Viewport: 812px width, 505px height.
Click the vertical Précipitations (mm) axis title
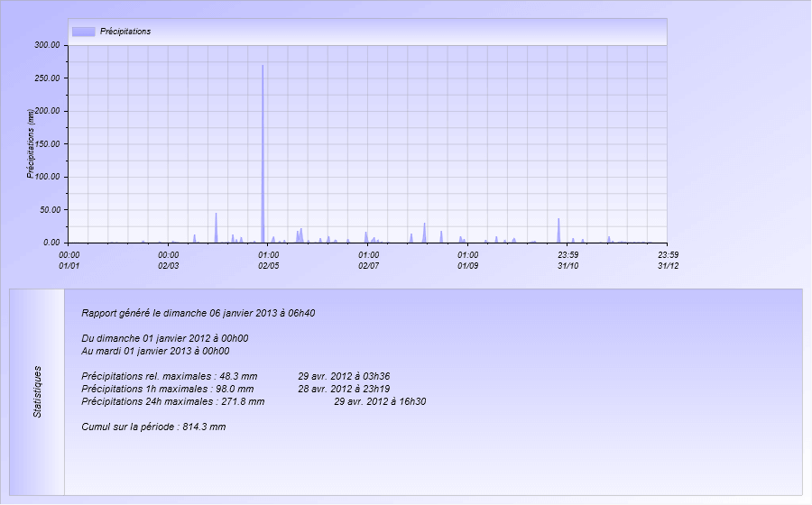[30, 143]
